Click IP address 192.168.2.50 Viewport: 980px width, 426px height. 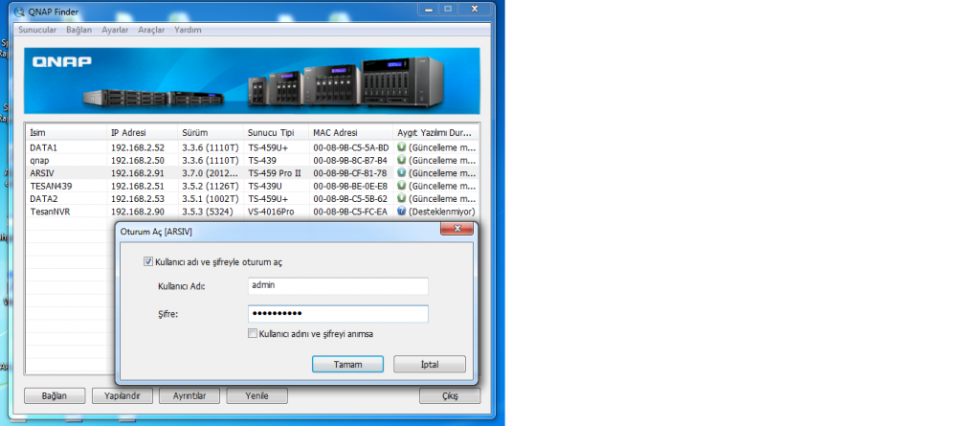138,160
